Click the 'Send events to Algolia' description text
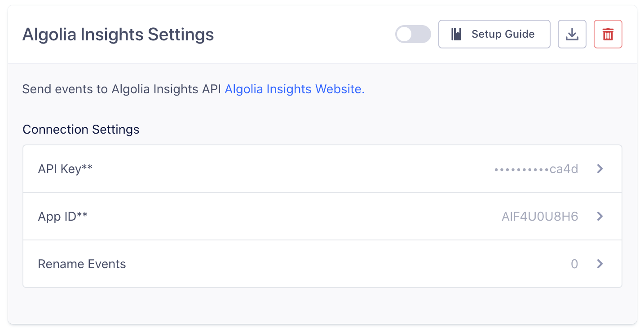Viewport: 644px width, 331px height. [x=121, y=89]
